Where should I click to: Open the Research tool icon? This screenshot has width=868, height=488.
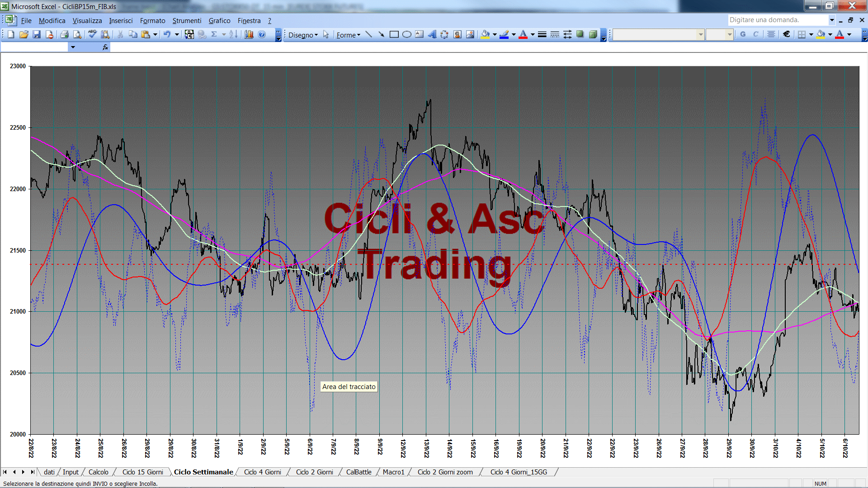105,34
